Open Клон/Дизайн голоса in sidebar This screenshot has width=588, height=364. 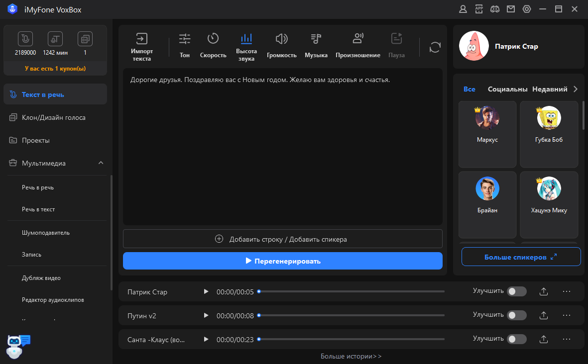(54, 117)
